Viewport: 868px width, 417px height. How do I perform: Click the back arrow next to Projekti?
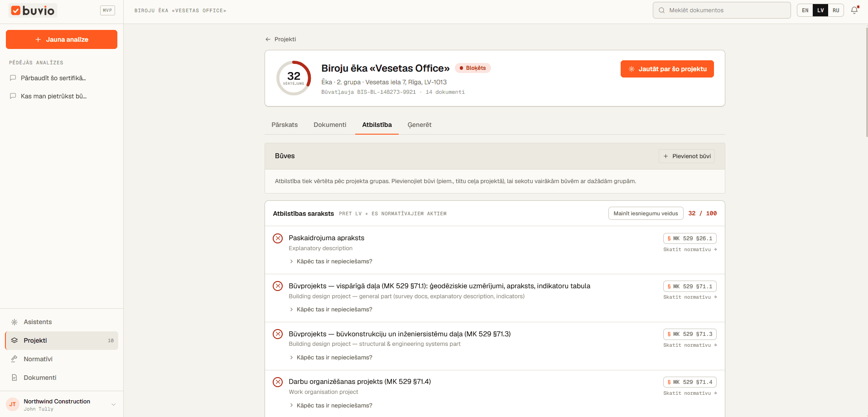(268, 39)
